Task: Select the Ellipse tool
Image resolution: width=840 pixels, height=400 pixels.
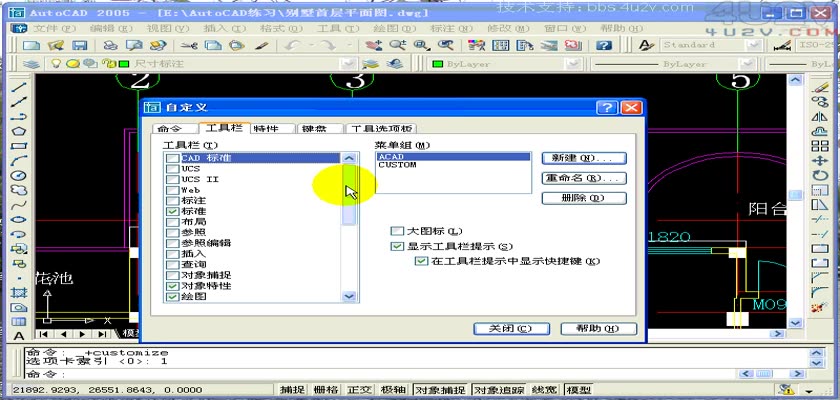Action: click(19, 219)
